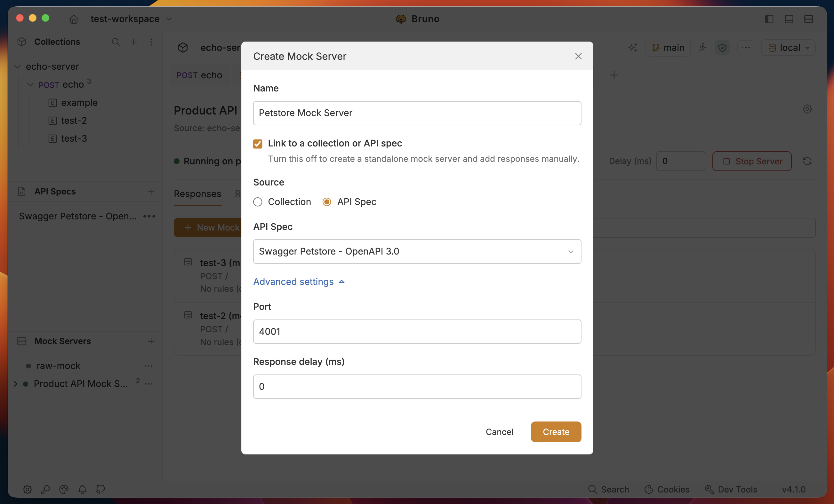Select Collection source radio button
Viewport: 834px width, 504px height.
point(258,202)
